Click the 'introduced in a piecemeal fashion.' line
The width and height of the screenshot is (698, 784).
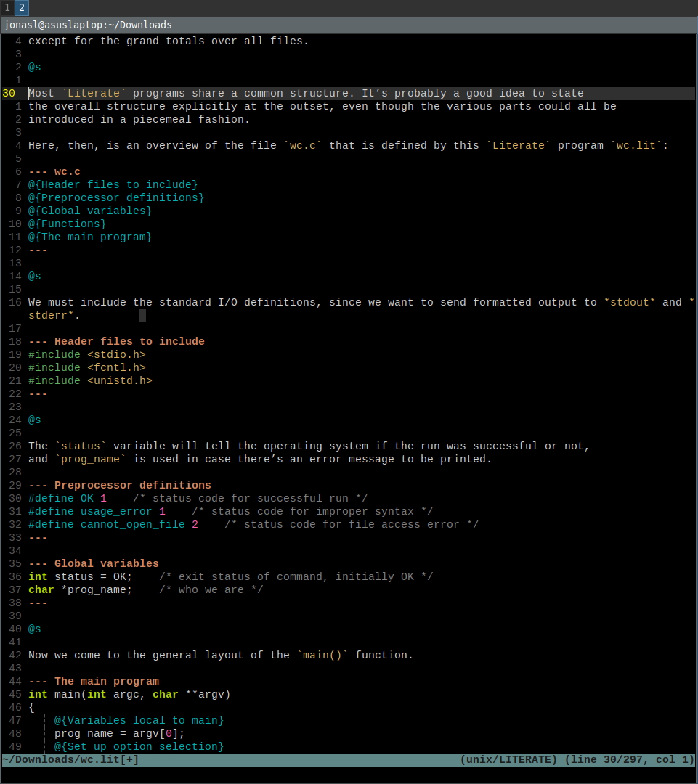click(139, 120)
